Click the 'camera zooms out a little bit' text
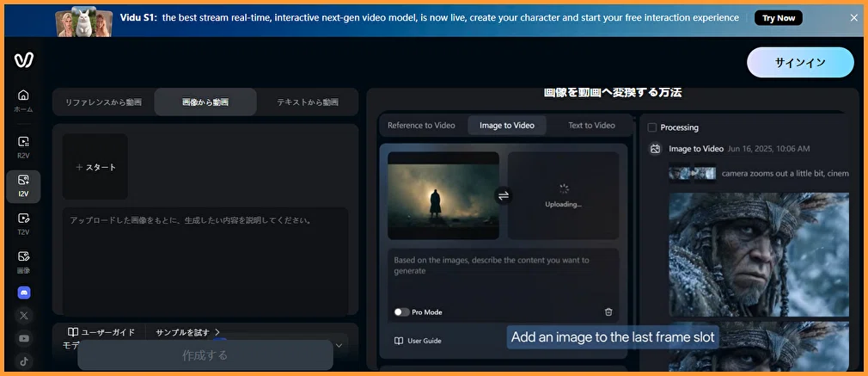Image resolution: width=868 pixels, height=376 pixels. (785, 174)
